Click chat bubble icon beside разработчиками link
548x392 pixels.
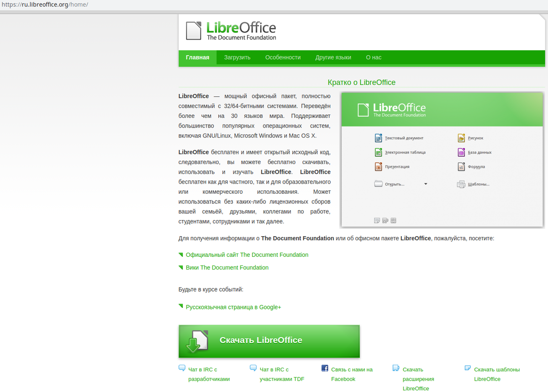pos(182,368)
